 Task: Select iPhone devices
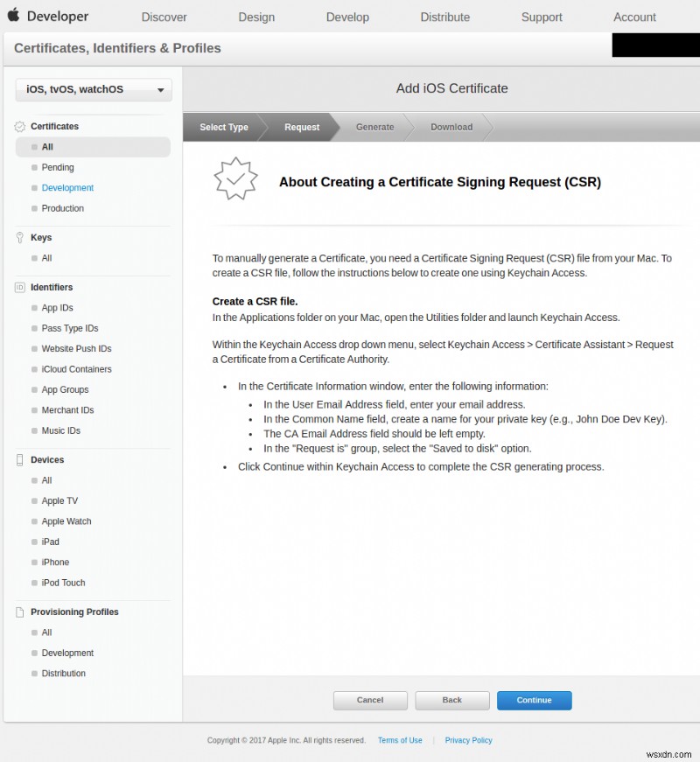[x=55, y=562]
